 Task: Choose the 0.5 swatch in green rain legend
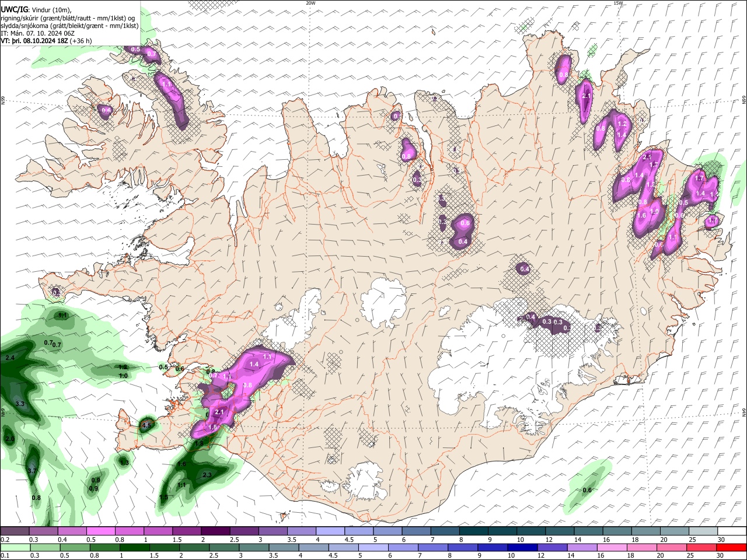[75, 547]
